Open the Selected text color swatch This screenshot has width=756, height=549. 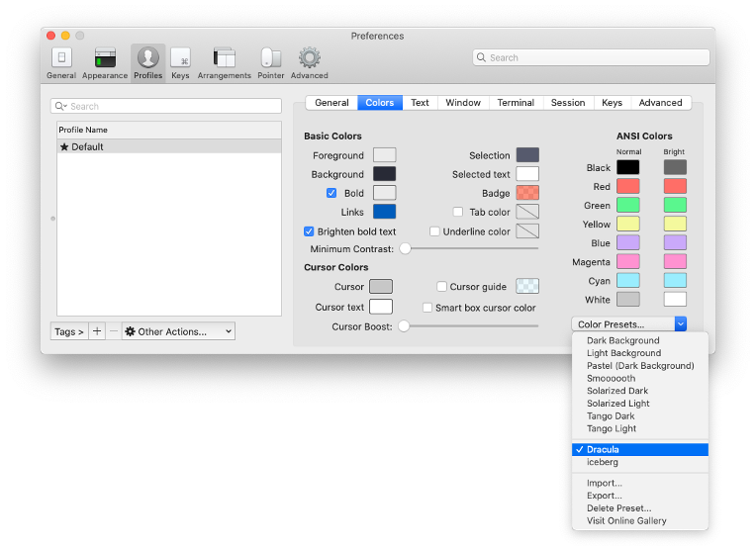pos(527,173)
